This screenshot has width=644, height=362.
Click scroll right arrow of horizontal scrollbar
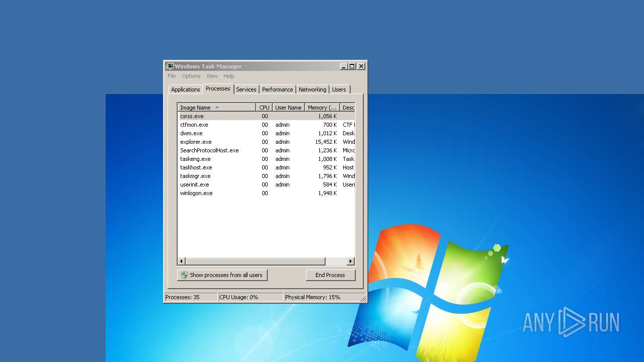click(x=351, y=261)
